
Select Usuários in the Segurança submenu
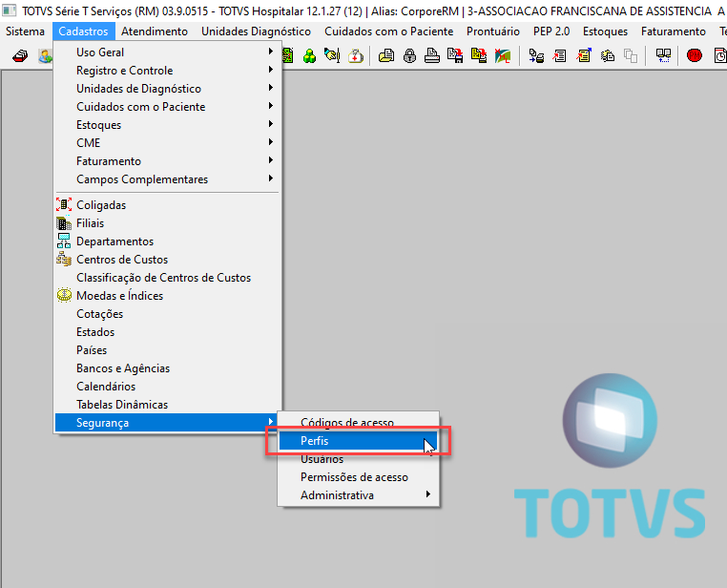click(359, 459)
